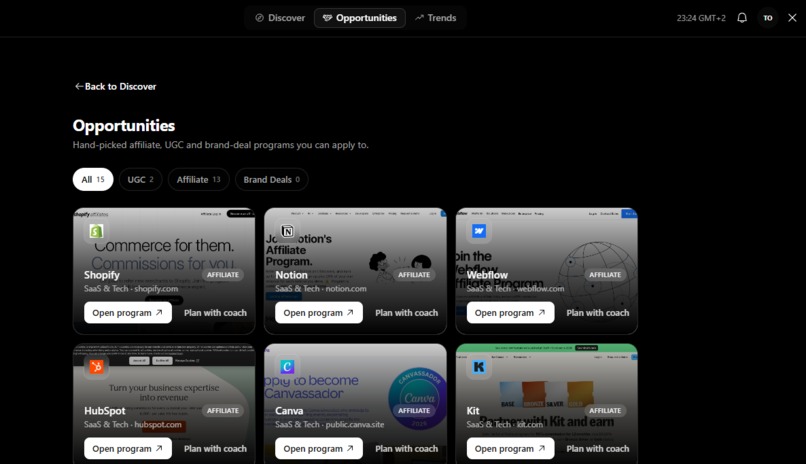Open program for Shopify
This screenshot has height=464, width=806.
[x=128, y=312]
